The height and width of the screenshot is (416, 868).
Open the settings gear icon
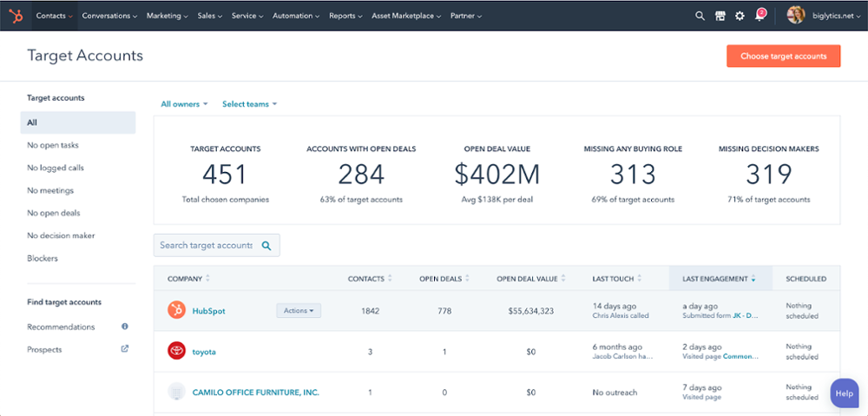740,16
